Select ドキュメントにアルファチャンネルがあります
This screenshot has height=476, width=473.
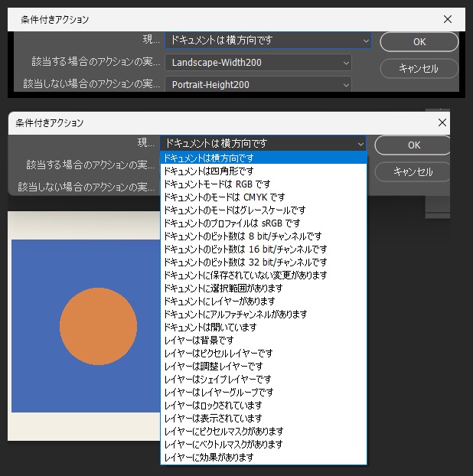[263, 315]
